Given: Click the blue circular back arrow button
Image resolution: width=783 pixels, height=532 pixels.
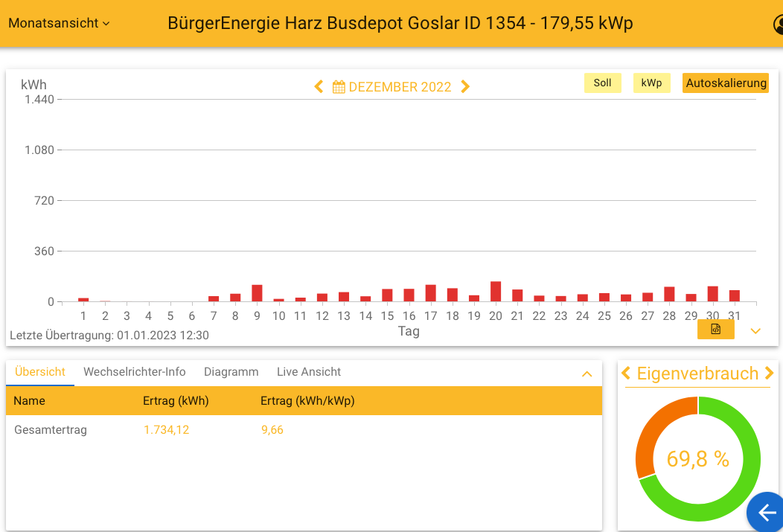Looking at the screenshot, I should [x=766, y=513].
